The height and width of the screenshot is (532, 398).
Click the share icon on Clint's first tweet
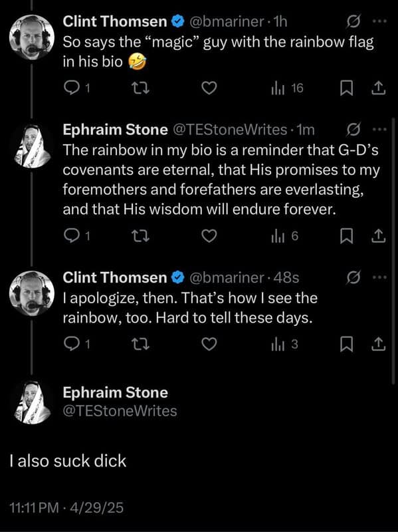(379, 86)
